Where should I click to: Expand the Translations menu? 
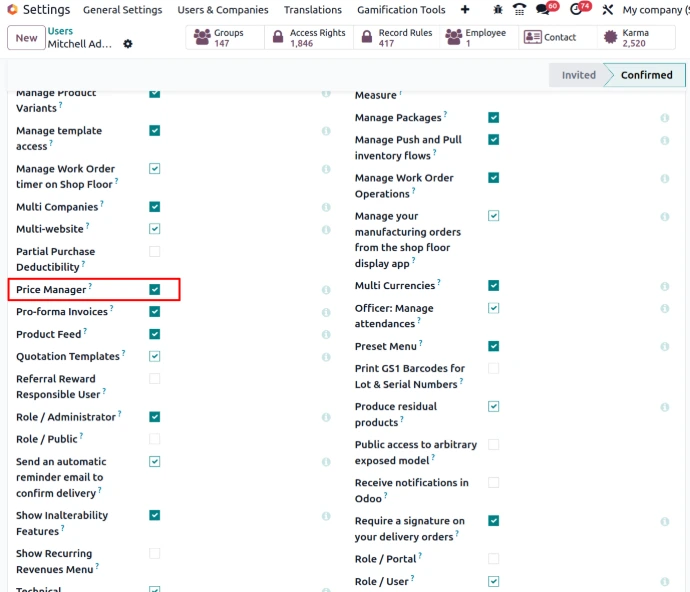312,10
